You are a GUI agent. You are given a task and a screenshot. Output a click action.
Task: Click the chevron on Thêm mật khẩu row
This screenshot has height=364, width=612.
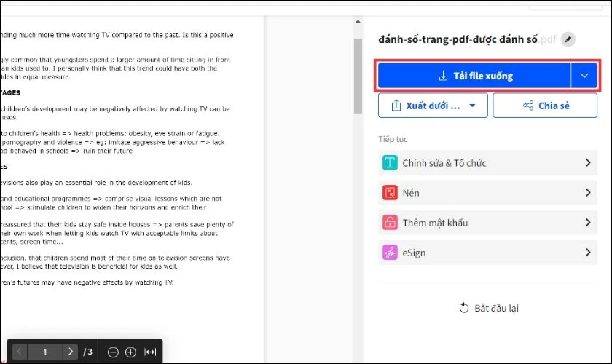588,223
